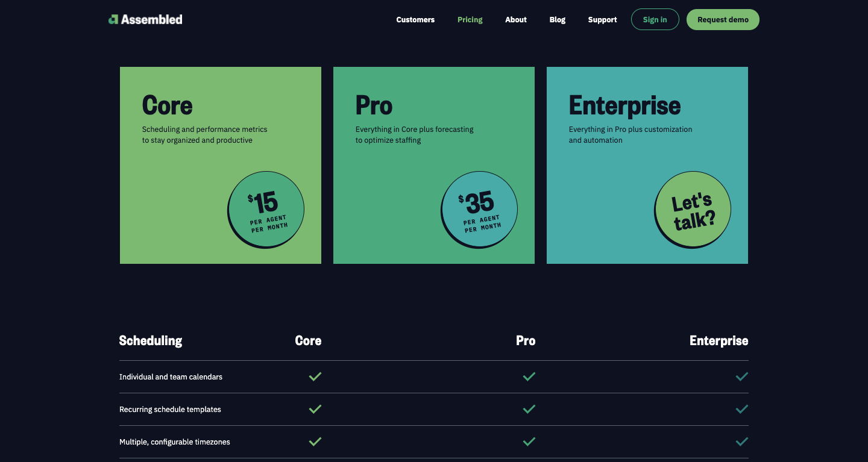Click Pro checkmark for Recurring schedule templates
The image size is (868, 462).
(529, 409)
